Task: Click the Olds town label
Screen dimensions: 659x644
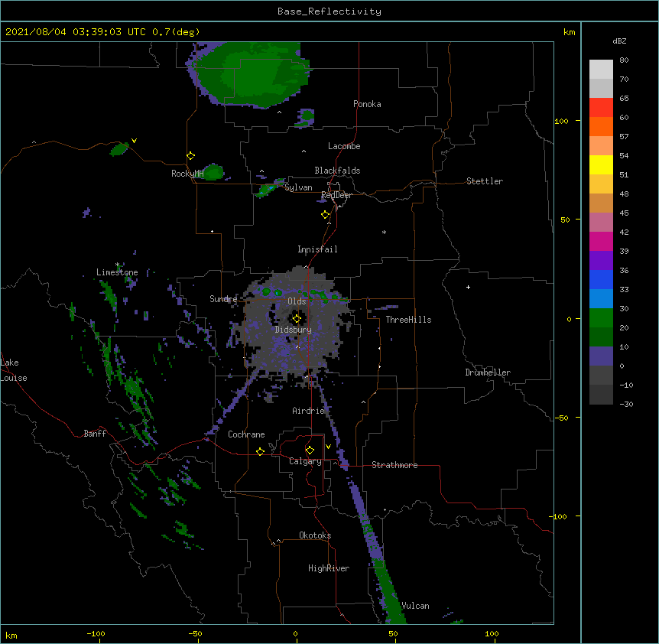Action: pos(297,301)
